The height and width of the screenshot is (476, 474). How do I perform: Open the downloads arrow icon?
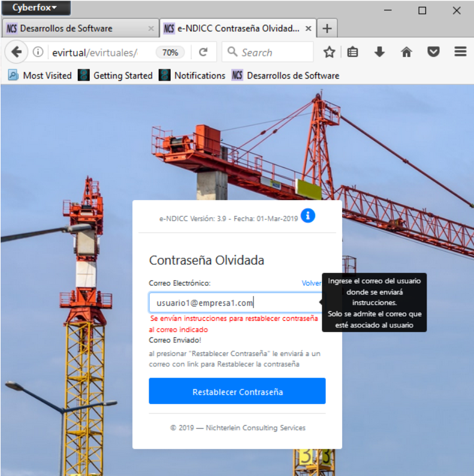[379, 52]
